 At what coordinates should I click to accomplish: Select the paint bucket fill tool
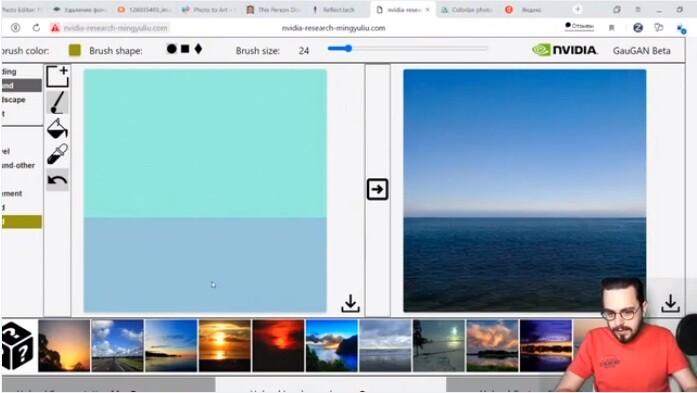(57, 128)
